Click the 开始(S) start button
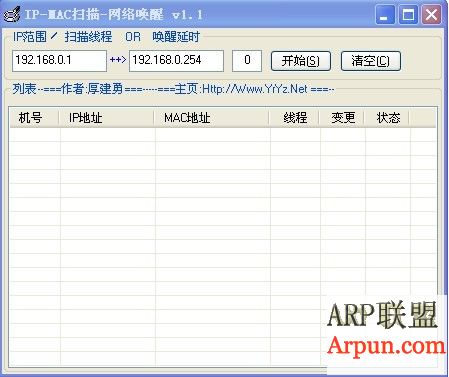449x377 pixels. tap(301, 61)
